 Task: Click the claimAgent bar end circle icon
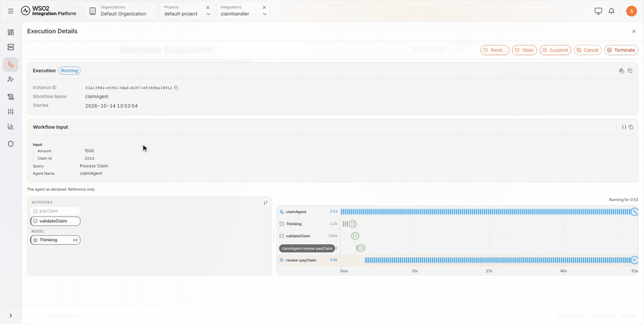[635, 212]
